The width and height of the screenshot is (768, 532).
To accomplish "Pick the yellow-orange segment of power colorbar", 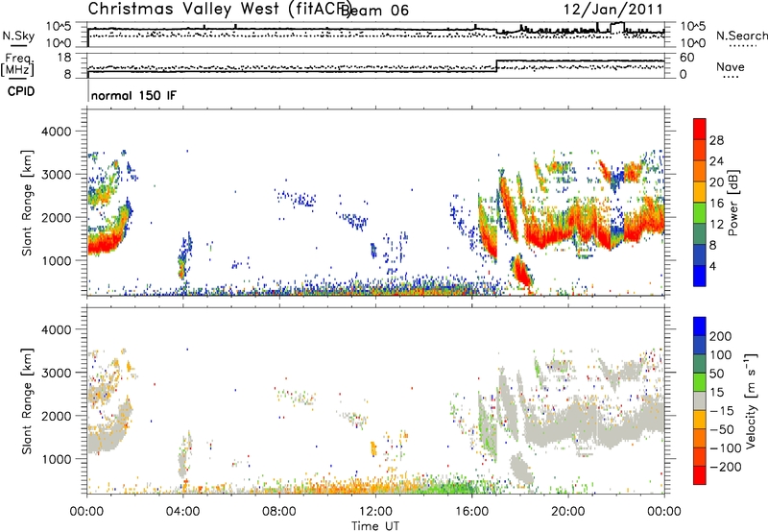I will point(700,192).
